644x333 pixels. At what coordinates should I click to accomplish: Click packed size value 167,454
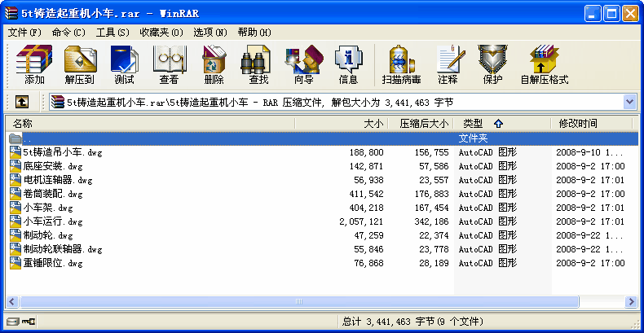pos(434,208)
